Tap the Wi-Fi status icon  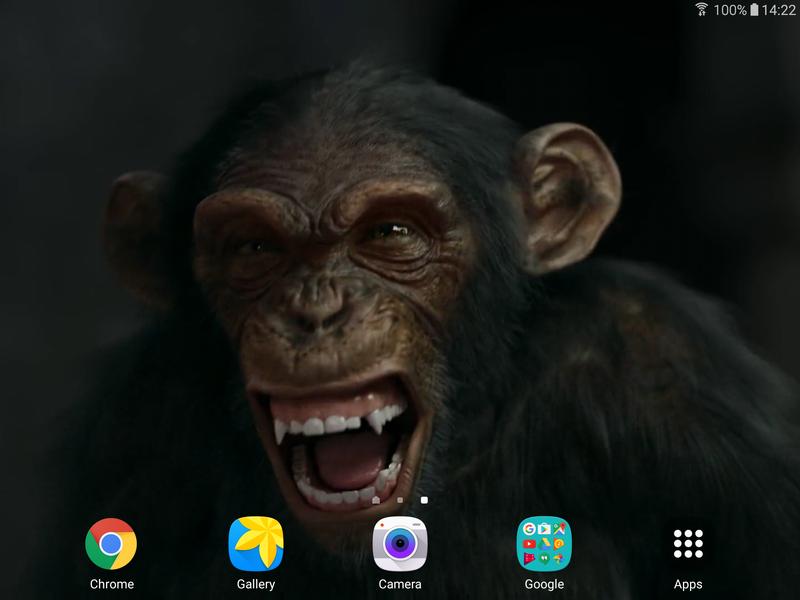702,9
